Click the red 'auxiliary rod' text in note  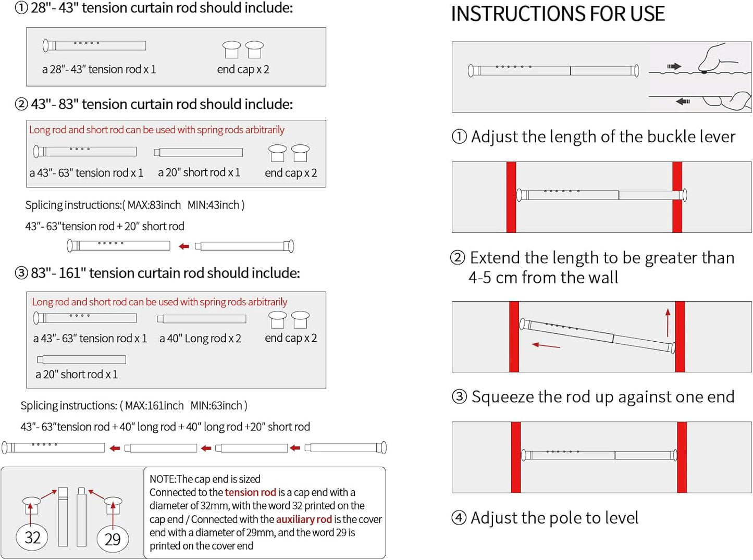[304, 519]
